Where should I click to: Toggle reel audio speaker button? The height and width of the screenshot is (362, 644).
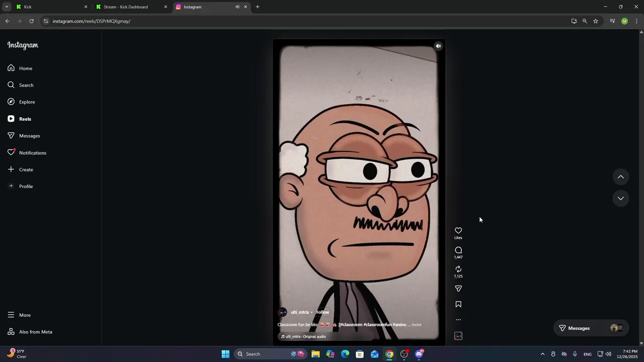[x=438, y=46]
